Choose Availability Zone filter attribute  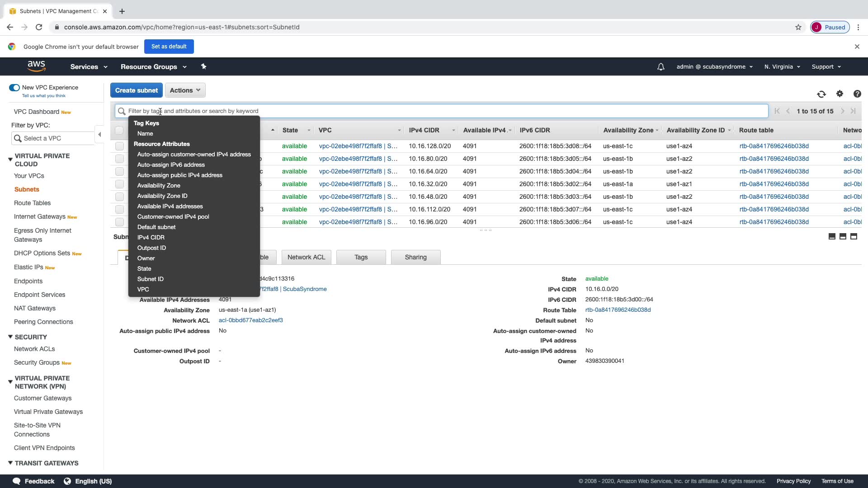click(159, 186)
